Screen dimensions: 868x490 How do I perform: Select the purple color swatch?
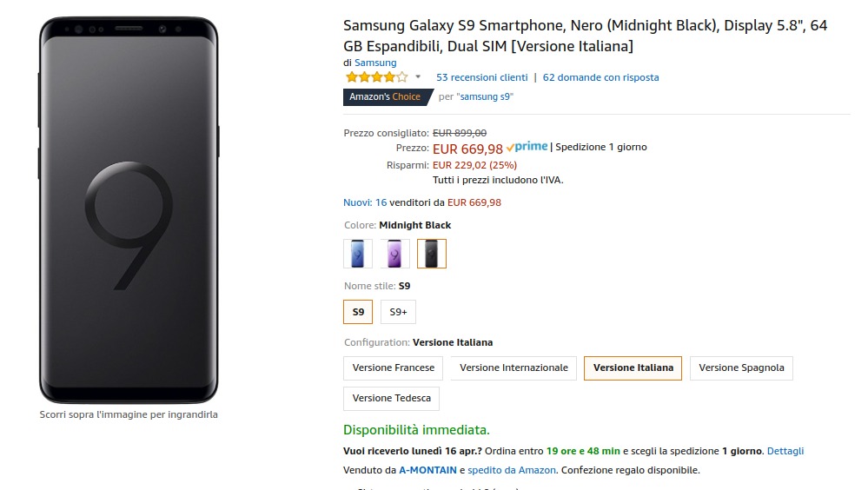(x=394, y=254)
